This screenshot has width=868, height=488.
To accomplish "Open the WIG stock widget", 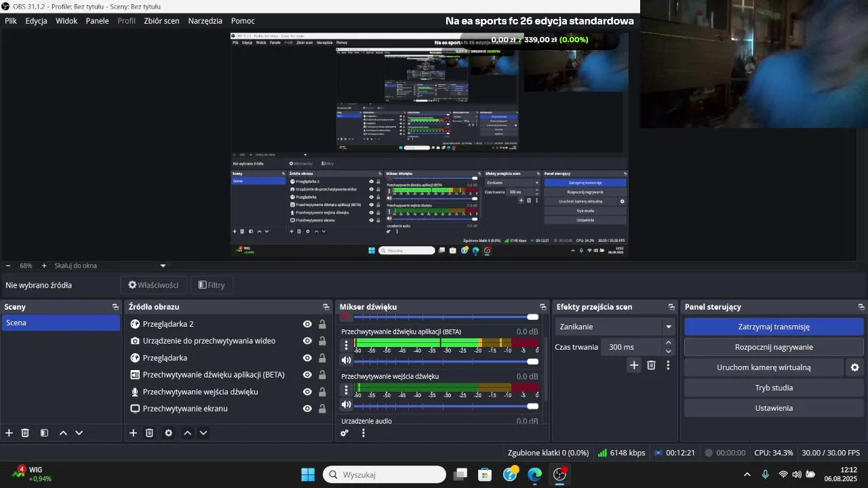I will pyautogui.click(x=31, y=474).
